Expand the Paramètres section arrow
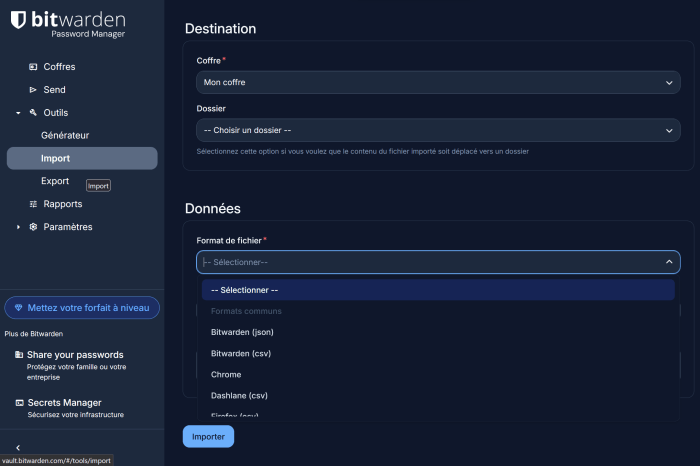Image resolution: width=700 pixels, height=466 pixels. pos(18,227)
